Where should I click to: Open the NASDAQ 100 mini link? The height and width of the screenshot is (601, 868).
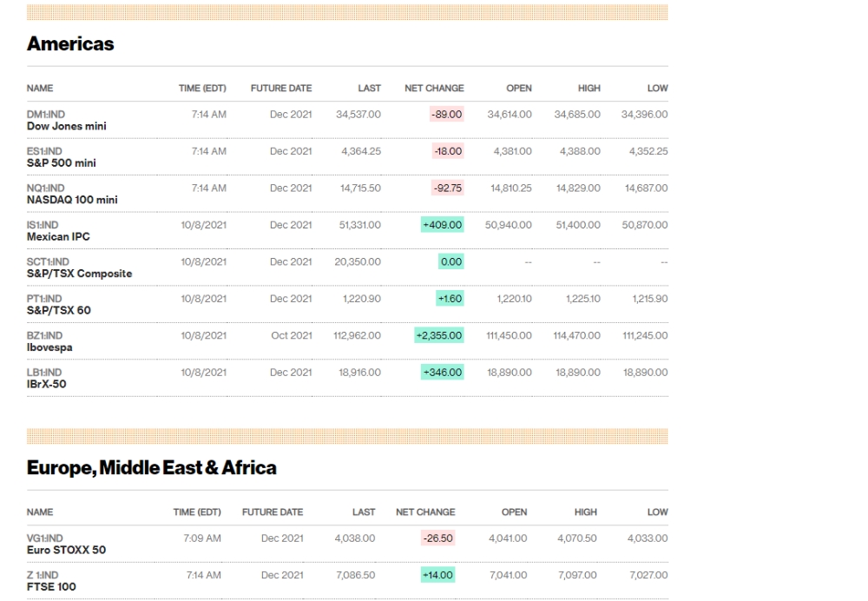(x=72, y=200)
